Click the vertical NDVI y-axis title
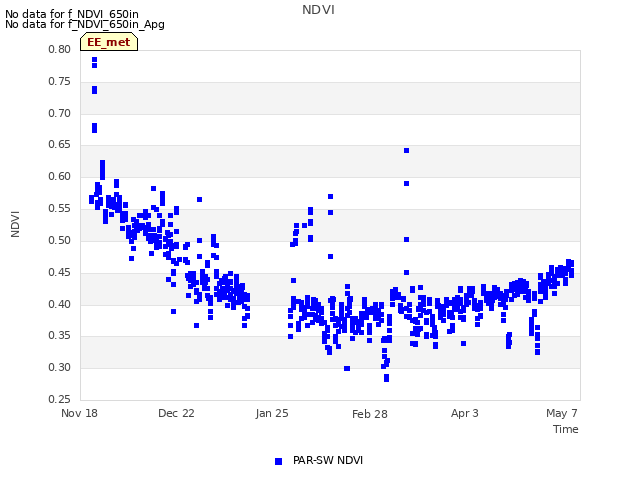Image resolution: width=640 pixels, height=480 pixels. point(15,224)
